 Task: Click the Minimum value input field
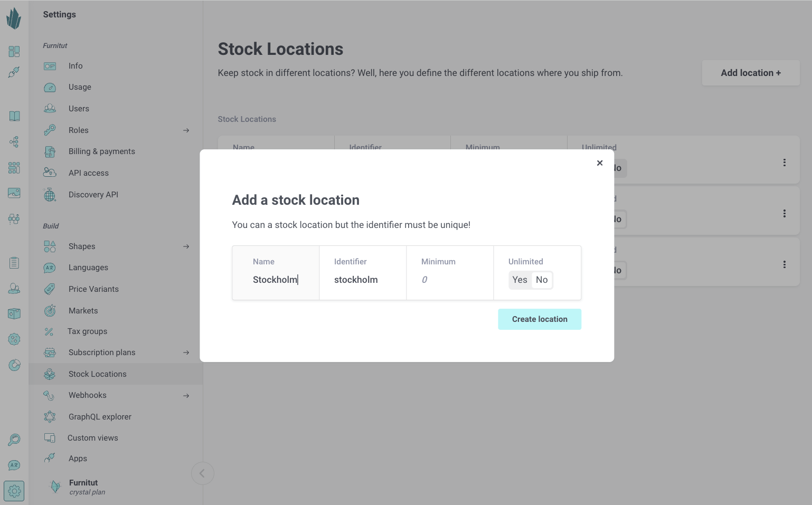449,280
